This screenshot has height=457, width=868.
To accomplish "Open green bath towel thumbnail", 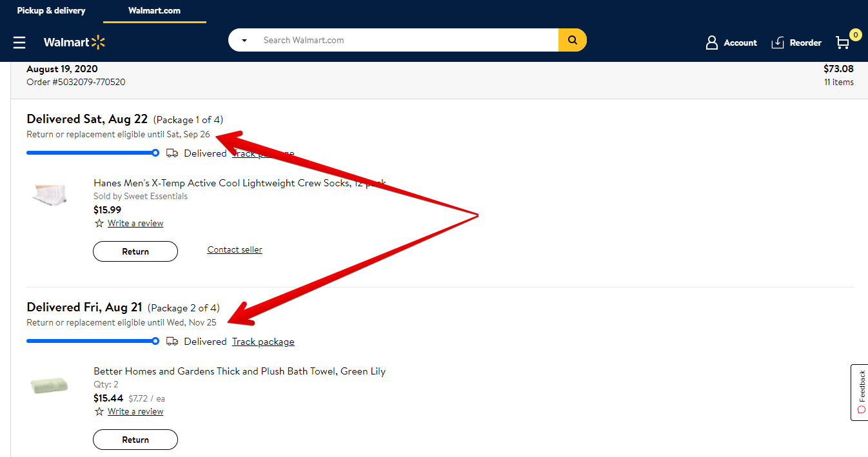I will tap(49, 385).
